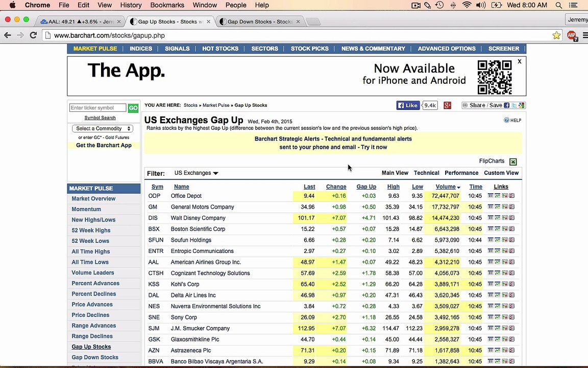588x368 pixels.
Task: Select SIGNALS in site navigation
Action: pos(178,49)
